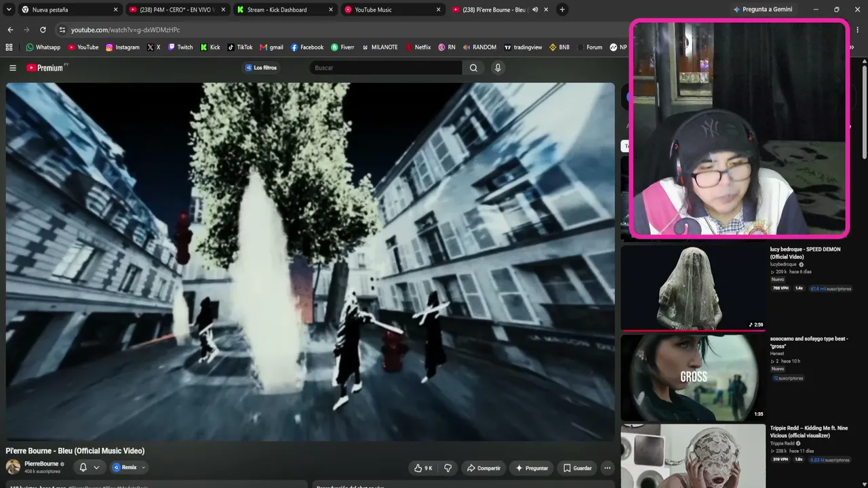Viewport: 868px width, 488px height.
Task: Toggle the Los filtros button
Action: [x=261, y=68]
